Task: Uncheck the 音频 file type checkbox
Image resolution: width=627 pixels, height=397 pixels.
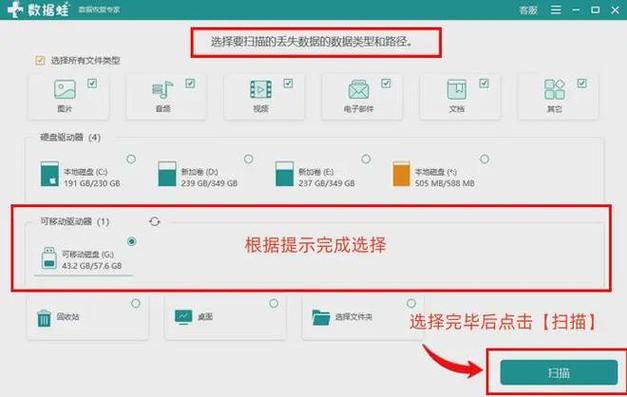Action: [x=190, y=83]
